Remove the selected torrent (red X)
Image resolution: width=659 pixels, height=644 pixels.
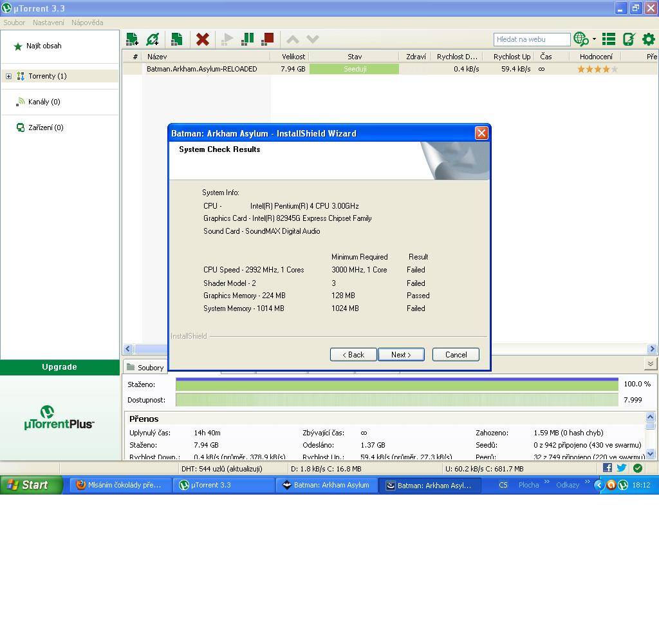coord(203,39)
